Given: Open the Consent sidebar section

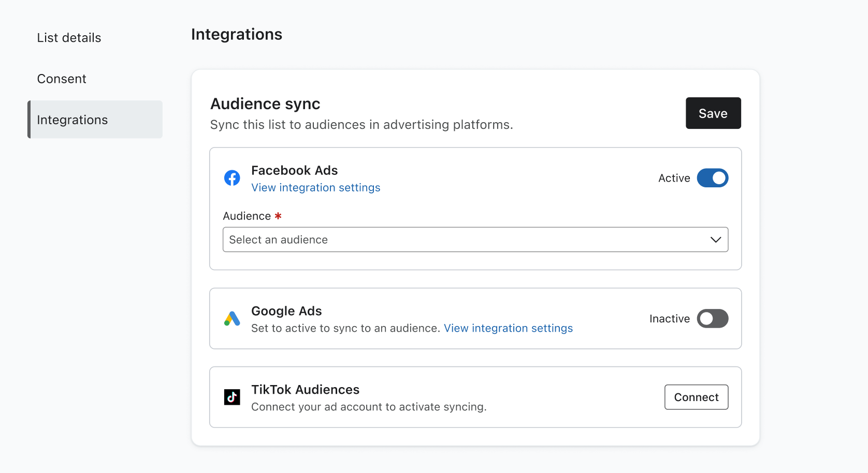Looking at the screenshot, I should [x=62, y=79].
